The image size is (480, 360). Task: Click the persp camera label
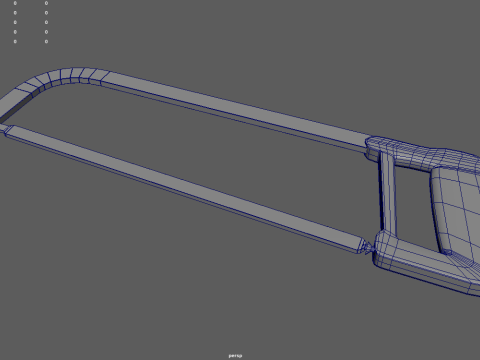pos(235,356)
